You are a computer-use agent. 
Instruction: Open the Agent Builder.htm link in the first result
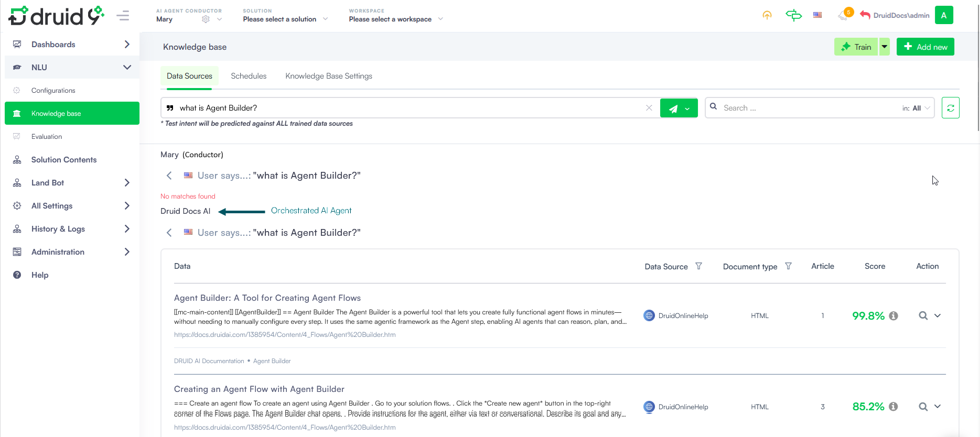(x=285, y=335)
